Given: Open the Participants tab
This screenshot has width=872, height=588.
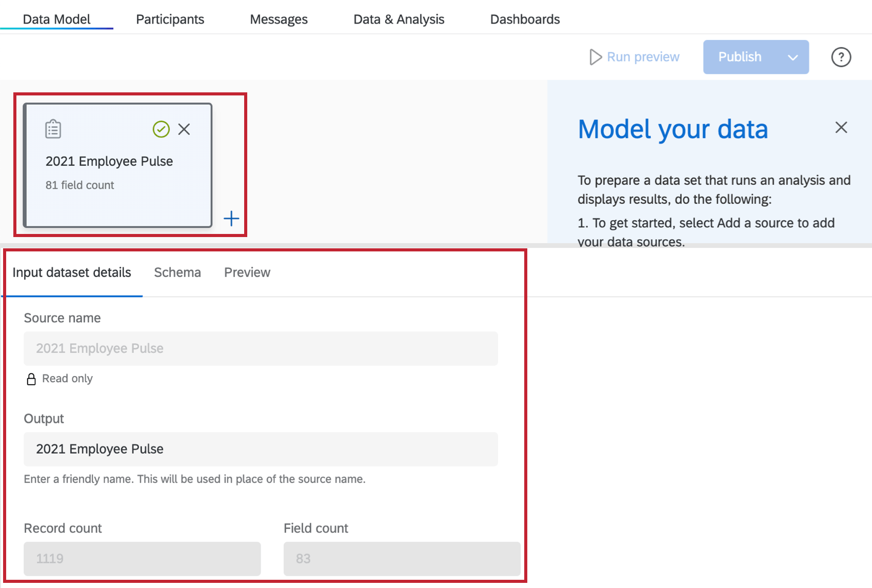Looking at the screenshot, I should pyautogui.click(x=170, y=19).
